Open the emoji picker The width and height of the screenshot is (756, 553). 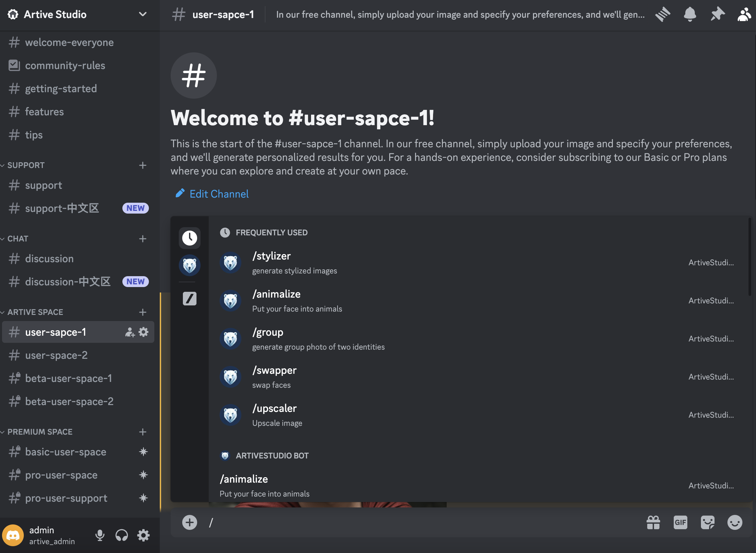coord(735,522)
